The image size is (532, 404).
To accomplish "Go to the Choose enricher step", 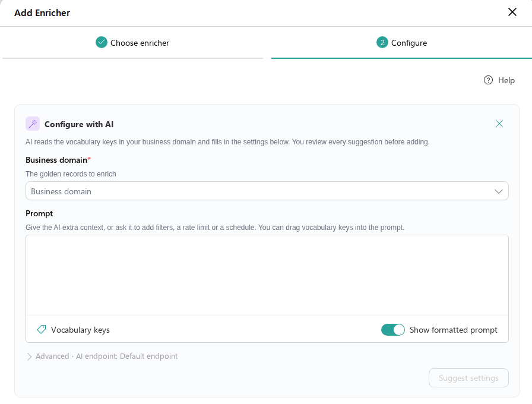I will point(132,43).
